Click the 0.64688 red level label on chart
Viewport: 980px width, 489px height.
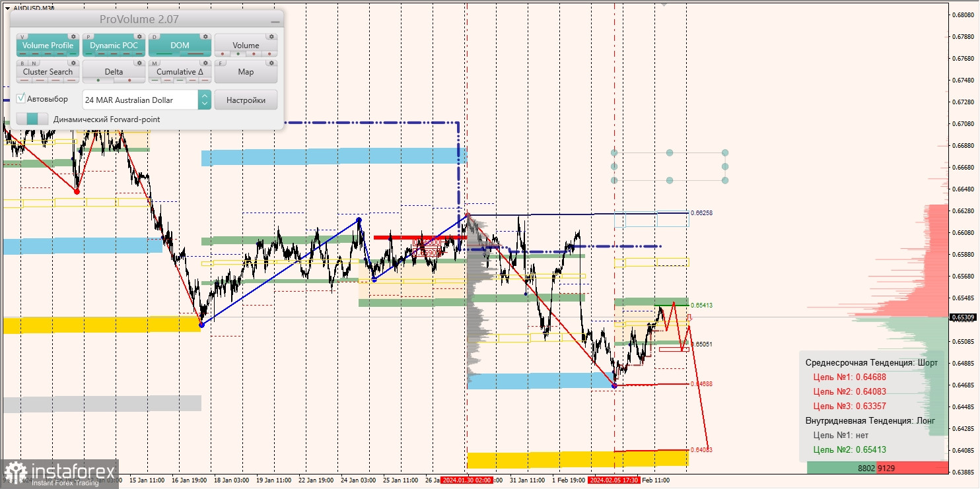click(701, 383)
